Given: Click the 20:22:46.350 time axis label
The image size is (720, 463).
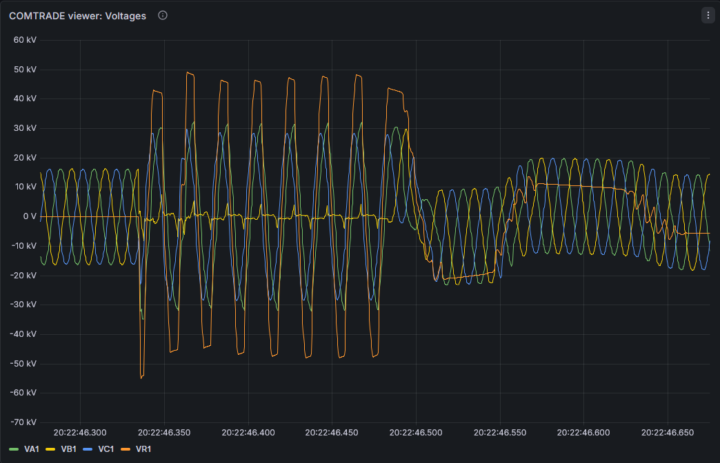Looking at the screenshot, I should pos(164,432).
